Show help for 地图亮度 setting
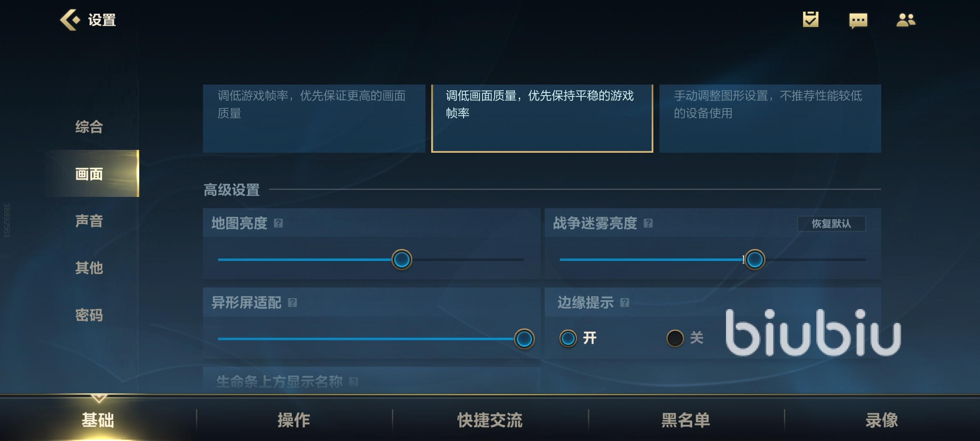 [x=278, y=223]
